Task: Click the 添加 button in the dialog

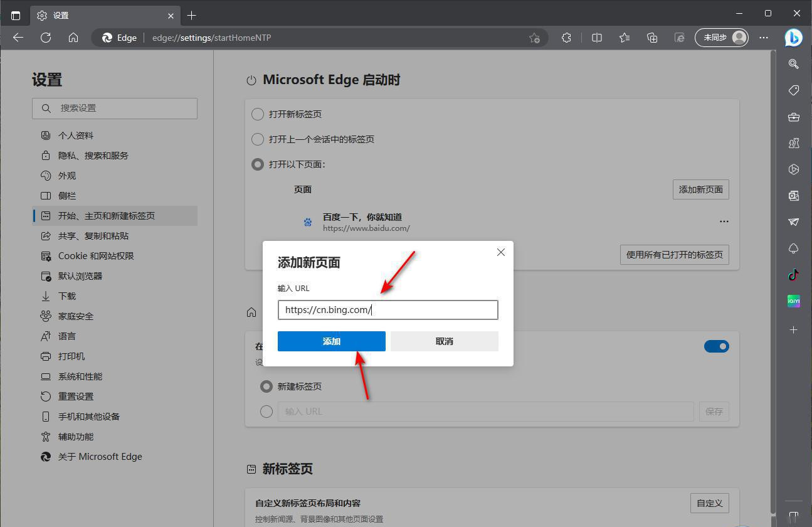Action: tap(331, 341)
